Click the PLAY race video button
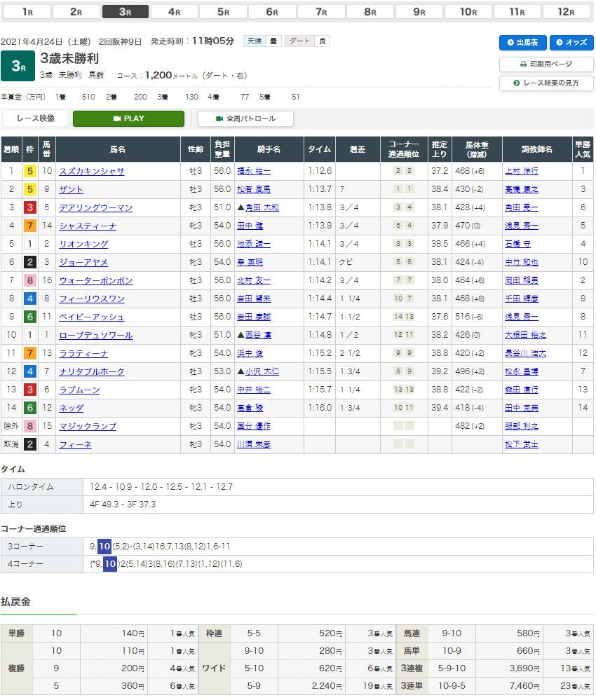The height and width of the screenshot is (700, 596). [x=128, y=118]
